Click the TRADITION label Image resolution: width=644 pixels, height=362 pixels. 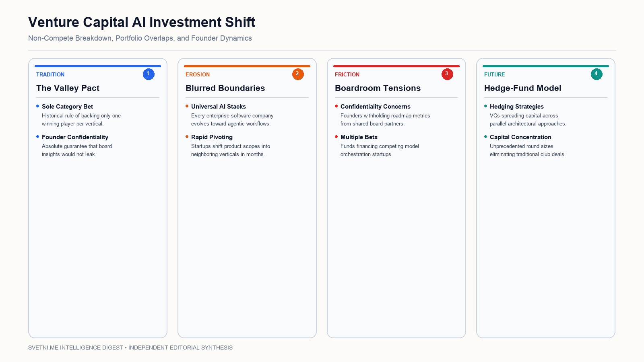click(50, 74)
